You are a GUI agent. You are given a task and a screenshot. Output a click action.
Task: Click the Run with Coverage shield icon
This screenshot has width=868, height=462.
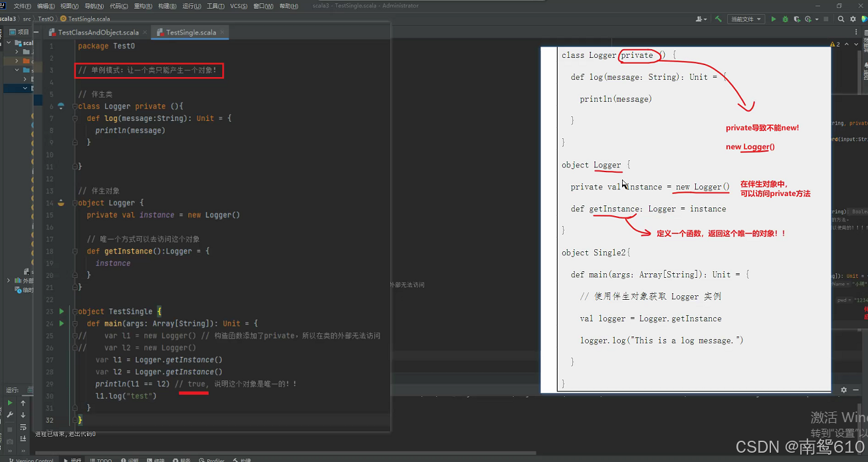pos(796,19)
